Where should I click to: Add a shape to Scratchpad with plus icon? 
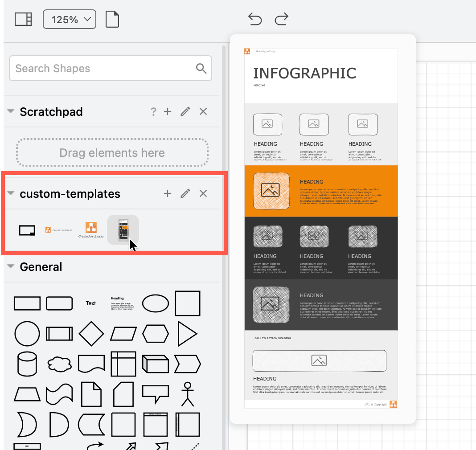click(167, 111)
